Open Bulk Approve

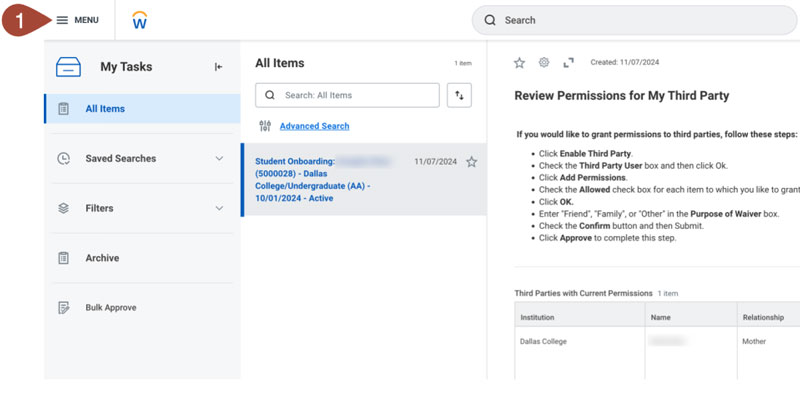110,307
